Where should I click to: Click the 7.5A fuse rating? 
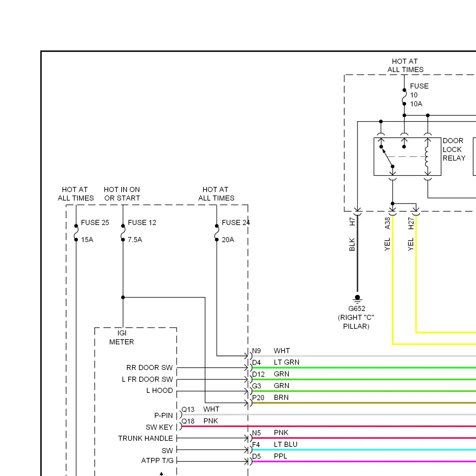pyautogui.click(x=135, y=240)
